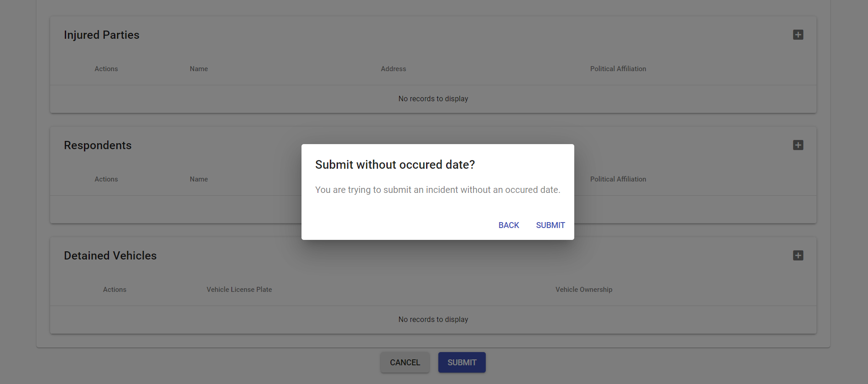Confirm with SUBMIT inside the dialog
The width and height of the screenshot is (868, 384).
[x=550, y=225]
